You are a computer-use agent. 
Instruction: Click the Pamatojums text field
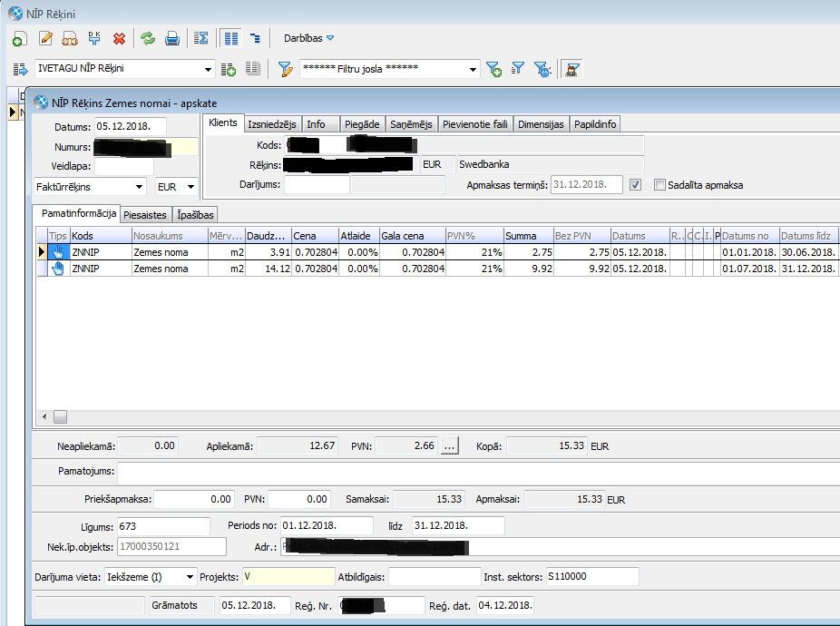pos(478,472)
